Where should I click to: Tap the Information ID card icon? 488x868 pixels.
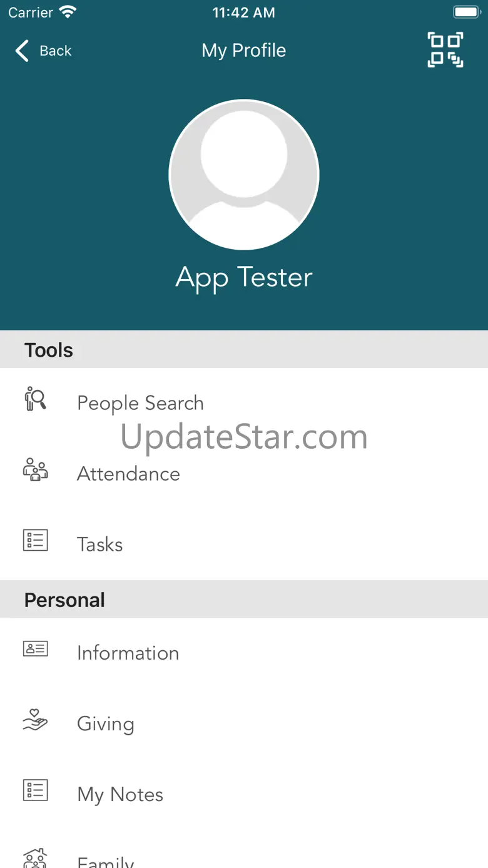click(35, 648)
